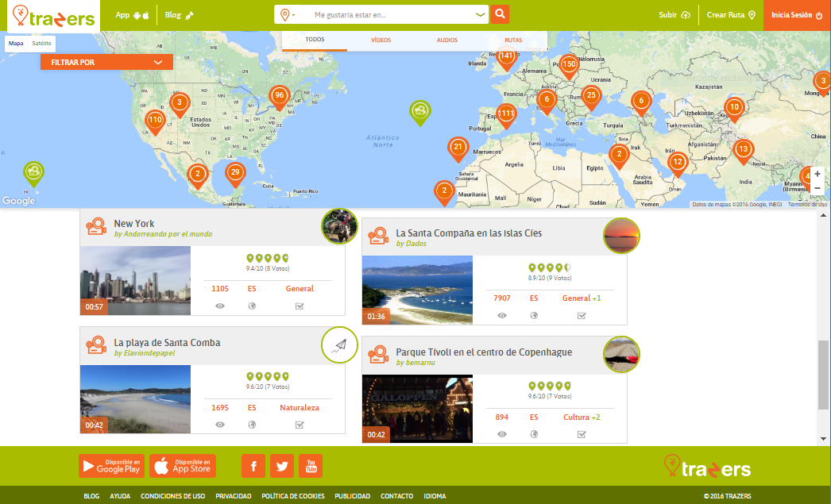Open the App download link

[x=132, y=15]
